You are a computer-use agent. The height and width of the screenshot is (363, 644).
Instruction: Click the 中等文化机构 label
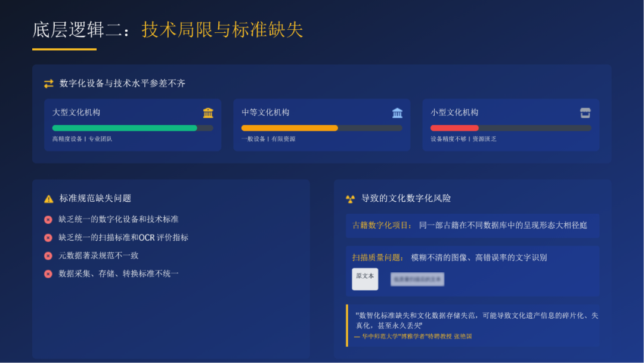point(265,112)
